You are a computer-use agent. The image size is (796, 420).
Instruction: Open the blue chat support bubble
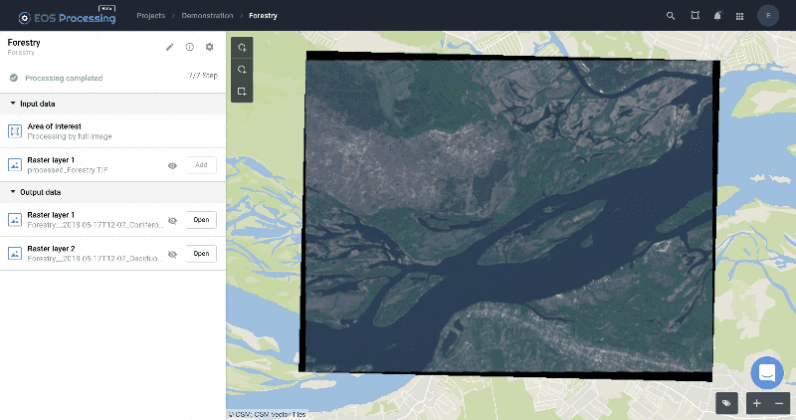tap(767, 372)
